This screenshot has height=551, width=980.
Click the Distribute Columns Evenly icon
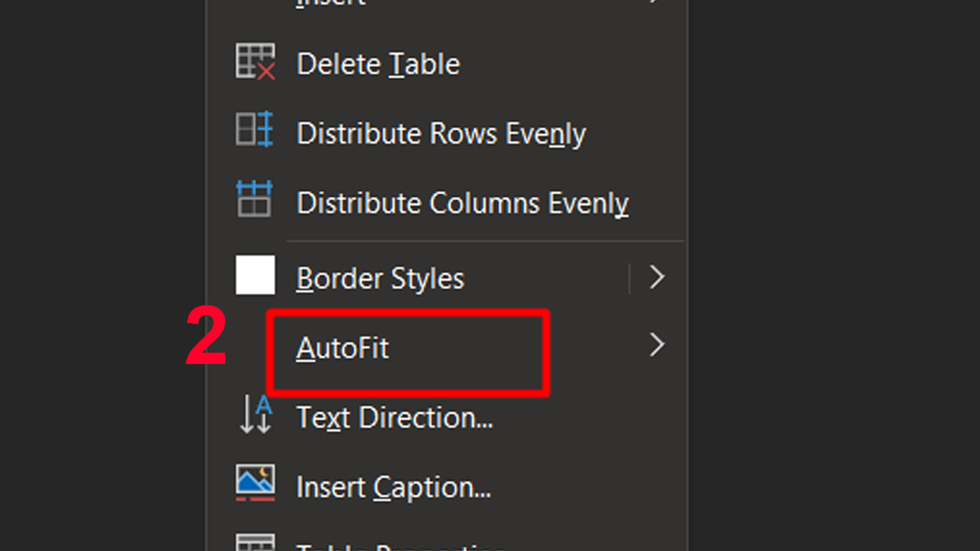[255, 200]
